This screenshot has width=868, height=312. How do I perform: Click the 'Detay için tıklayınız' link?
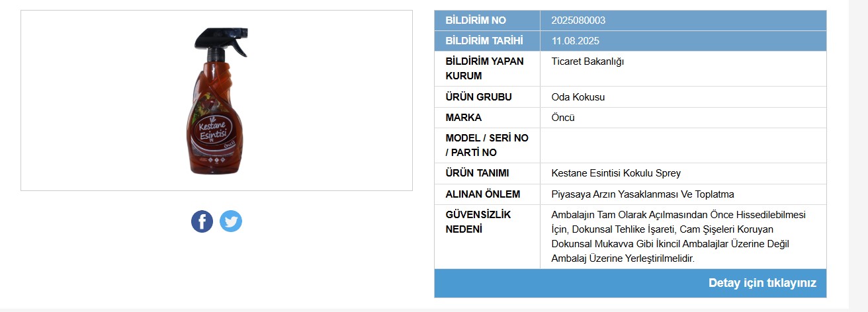762,283
